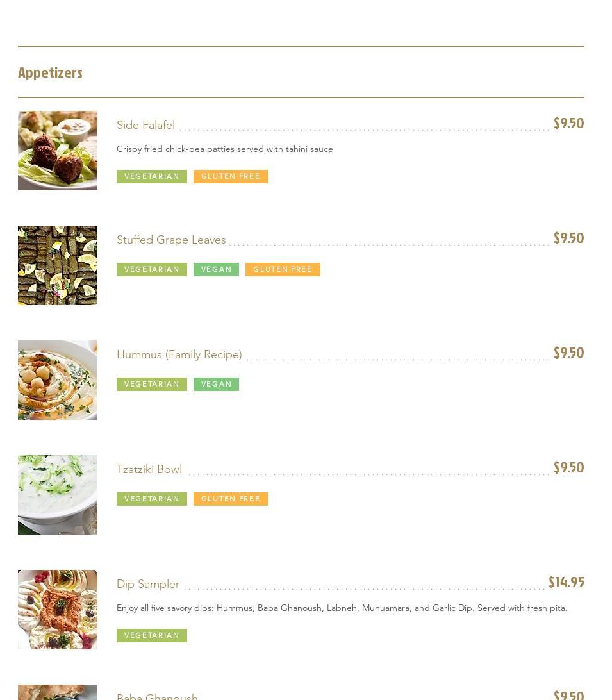Open the Stuffed Grape Leaves photo
612x700 pixels.
pyautogui.click(x=58, y=265)
